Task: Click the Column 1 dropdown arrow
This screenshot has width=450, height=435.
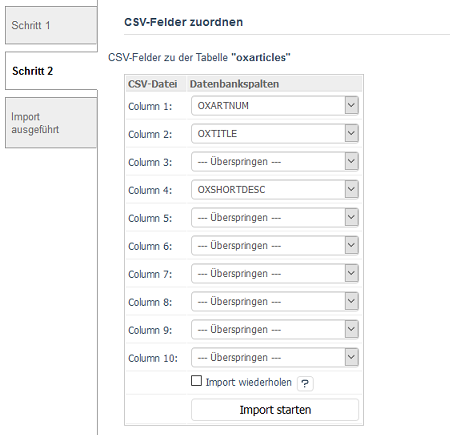Action: click(x=351, y=105)
